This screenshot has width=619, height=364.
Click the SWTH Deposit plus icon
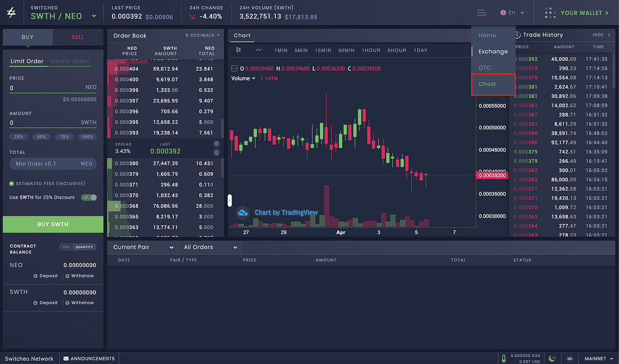tap(36, 303)
